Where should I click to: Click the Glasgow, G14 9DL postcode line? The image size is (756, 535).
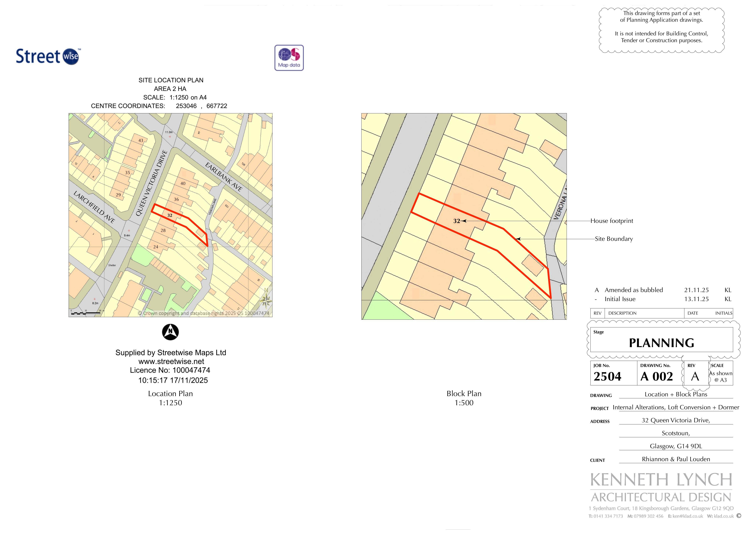(x=676, y=446)
